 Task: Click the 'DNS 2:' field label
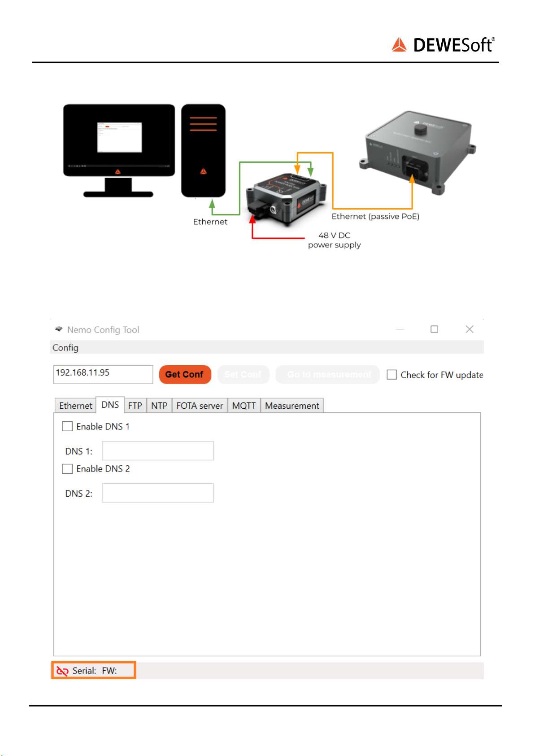click(79, 494)
